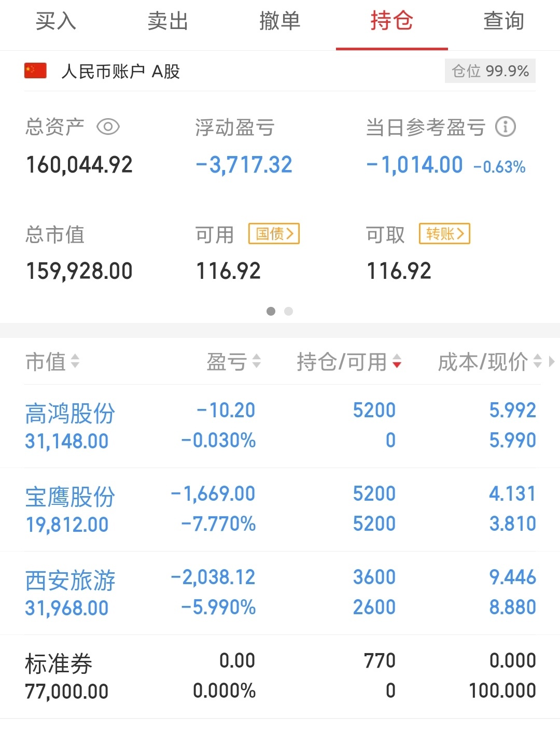Image resolution: width=560 pixels, height=735 pixels.
Task: Sort list by 盈亏 column arrows
Action: click(x=256, y=361)
